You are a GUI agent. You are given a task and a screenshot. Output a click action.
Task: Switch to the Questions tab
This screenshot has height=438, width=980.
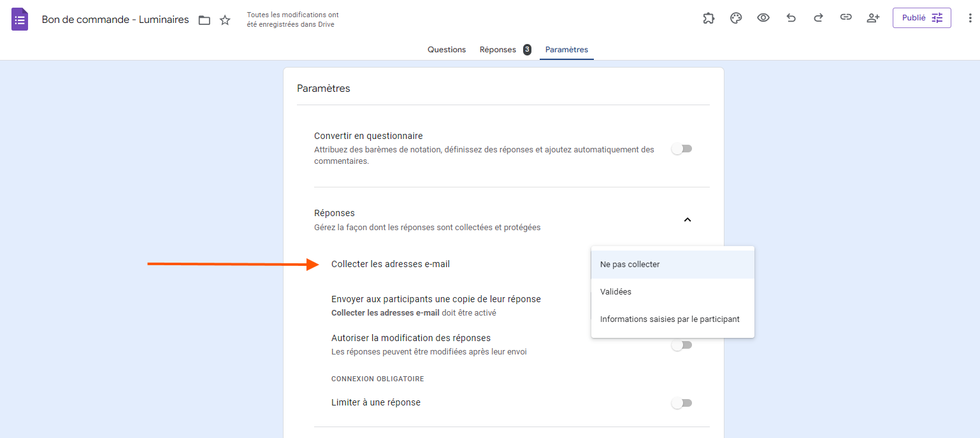pos(446,49)
